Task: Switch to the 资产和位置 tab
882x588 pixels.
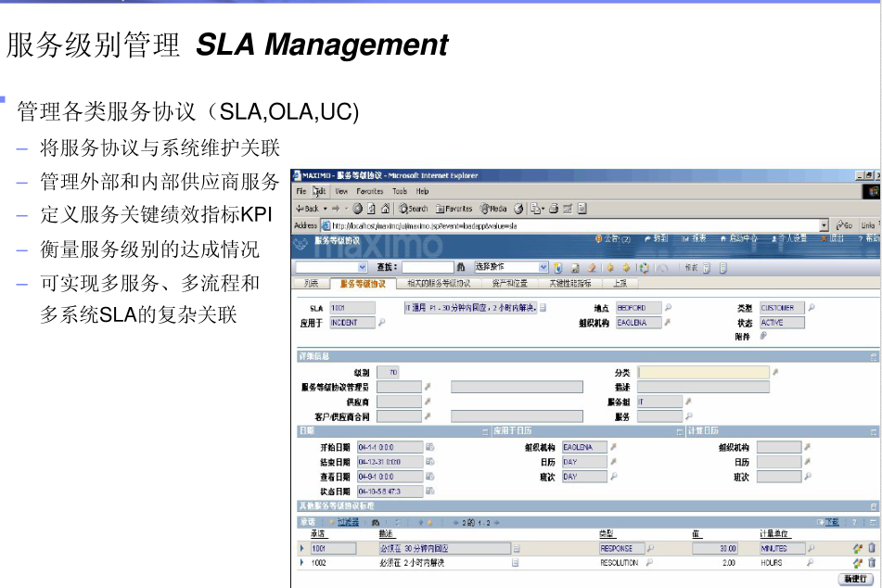Action: pos(506,286)
